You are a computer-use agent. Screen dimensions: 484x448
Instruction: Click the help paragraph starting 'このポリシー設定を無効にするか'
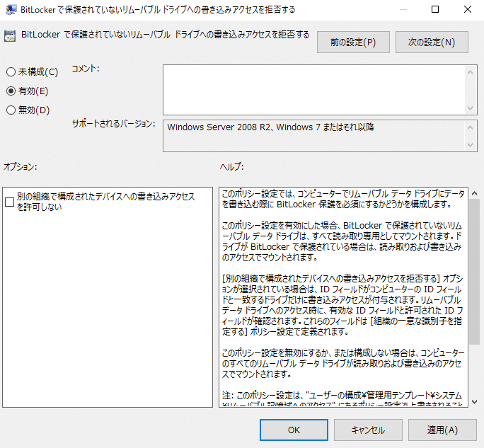pos(342,363)
